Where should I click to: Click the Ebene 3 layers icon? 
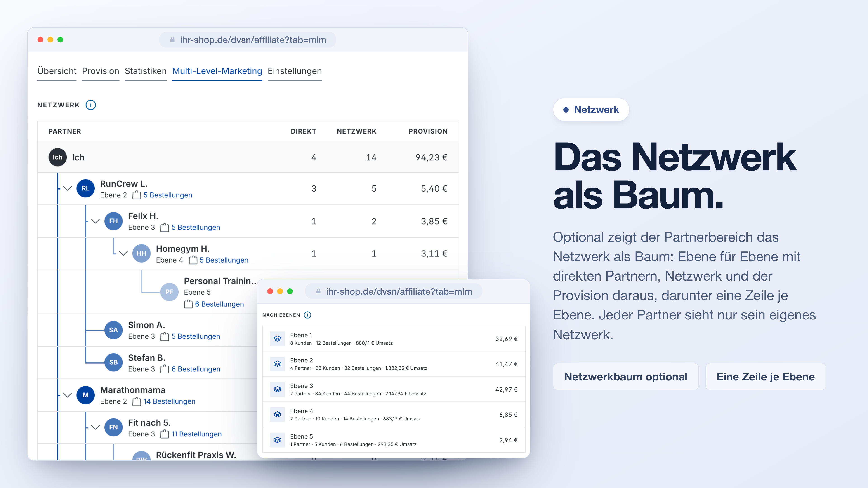click(x=277, y=389)
